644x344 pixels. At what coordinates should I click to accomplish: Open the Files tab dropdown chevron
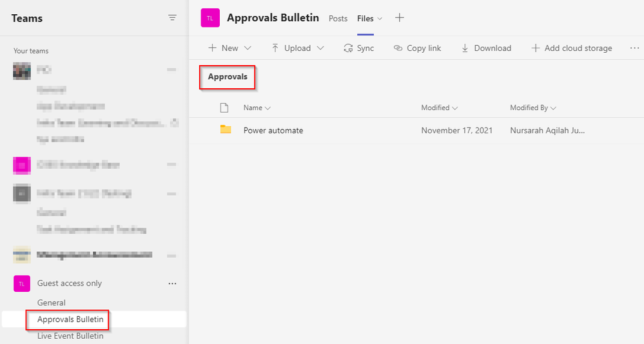pos(380,19)
